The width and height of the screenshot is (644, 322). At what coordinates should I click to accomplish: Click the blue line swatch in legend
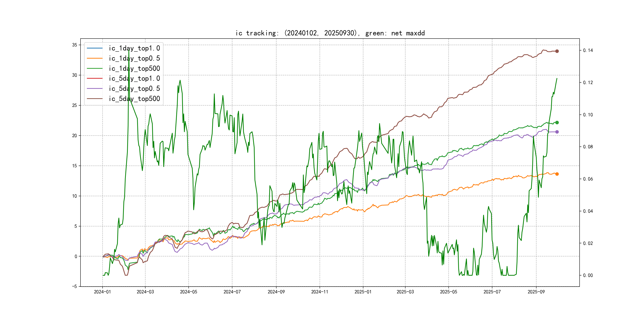(x=94, y=48)
